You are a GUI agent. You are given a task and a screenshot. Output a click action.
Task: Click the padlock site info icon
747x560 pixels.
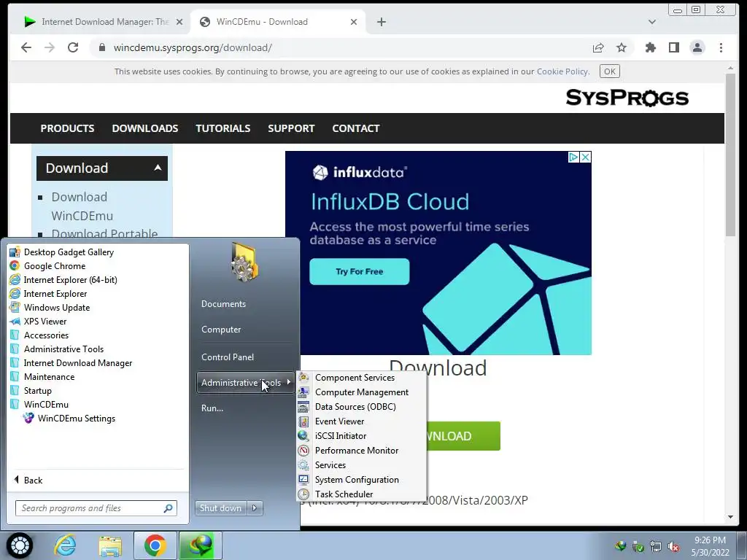point(102,47)
